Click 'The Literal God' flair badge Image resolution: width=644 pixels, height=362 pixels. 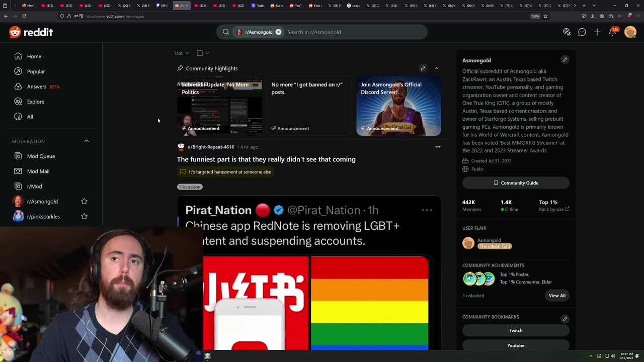tap(495, 246)
